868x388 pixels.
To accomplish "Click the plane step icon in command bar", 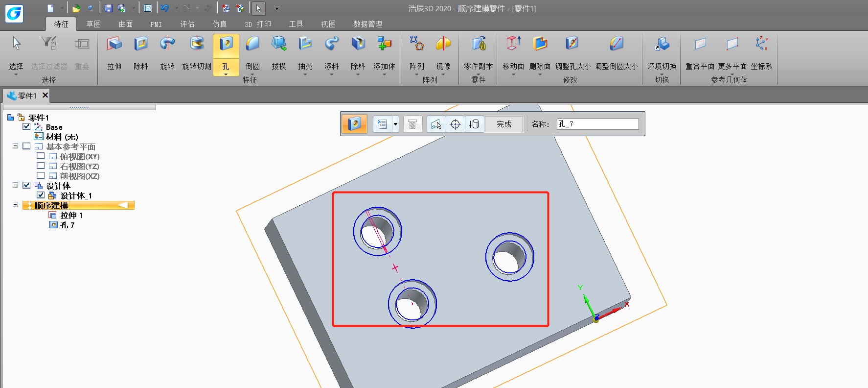I will [436, 124].
